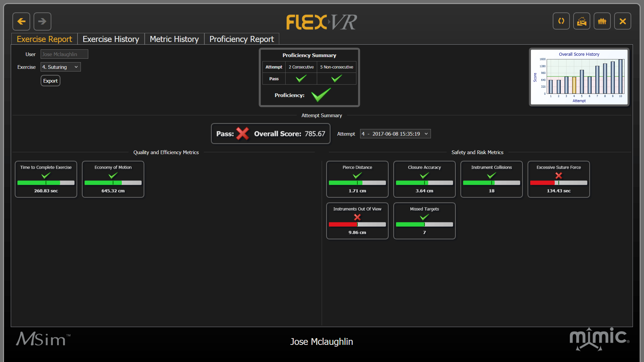Click the 2 Consecutive pass checkmark
The width and height of the screenshot is (644, 362).
coord(301,79)
